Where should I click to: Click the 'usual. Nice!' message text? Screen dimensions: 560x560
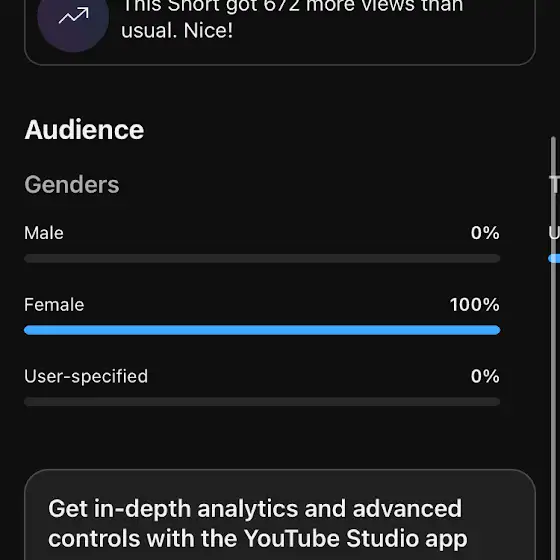click(177, 31)
